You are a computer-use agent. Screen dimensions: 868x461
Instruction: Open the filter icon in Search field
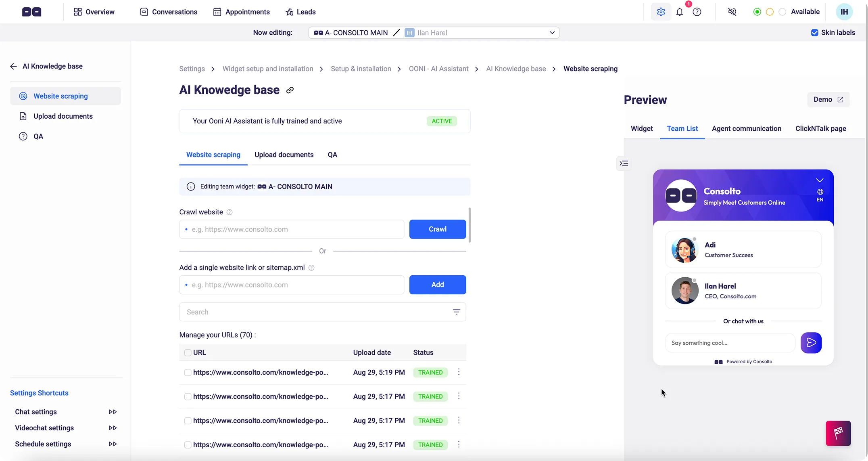[456, 312]
